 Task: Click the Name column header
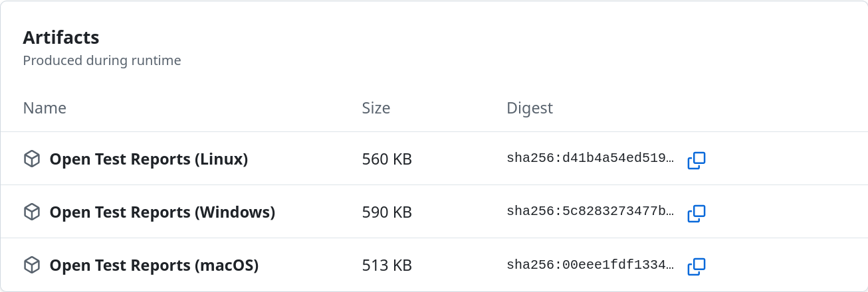(x=45, y=108)
